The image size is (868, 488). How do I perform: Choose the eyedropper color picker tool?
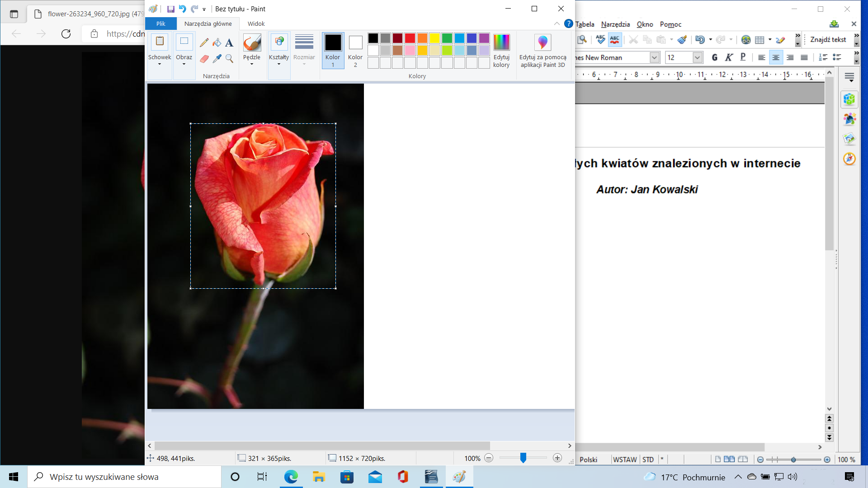pyautogui.click(x=217, y=59)
